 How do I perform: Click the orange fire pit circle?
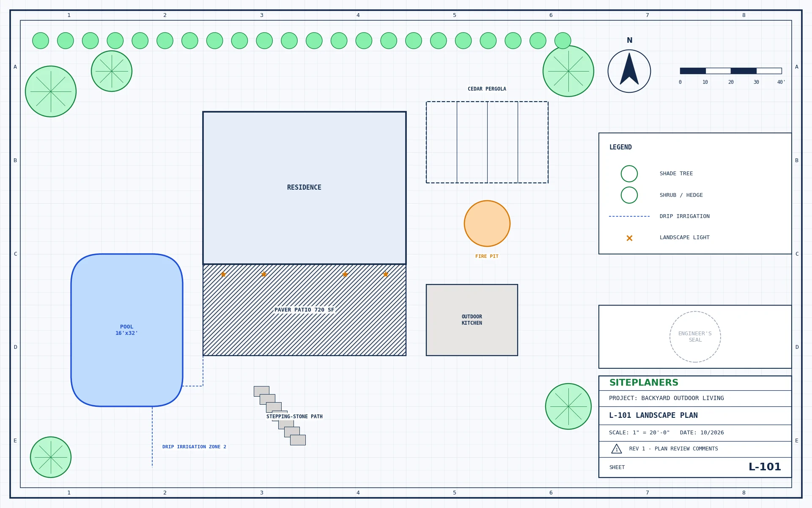[487, 224]
